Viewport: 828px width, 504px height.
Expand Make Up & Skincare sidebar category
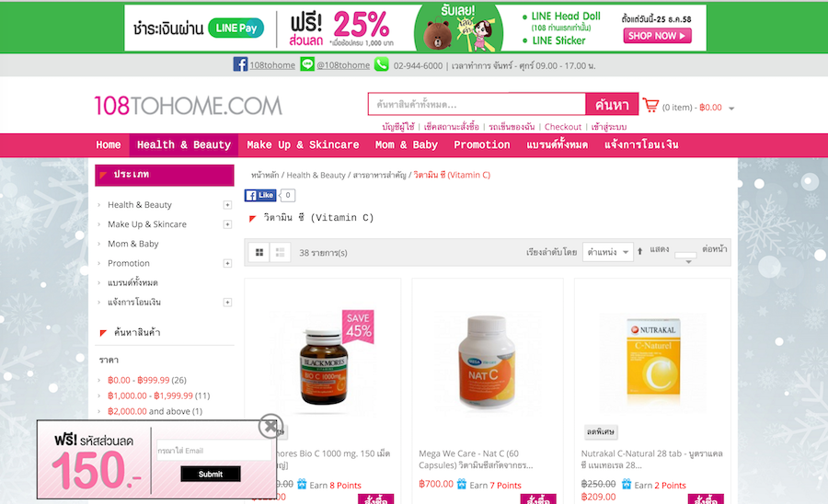point(227,224)
